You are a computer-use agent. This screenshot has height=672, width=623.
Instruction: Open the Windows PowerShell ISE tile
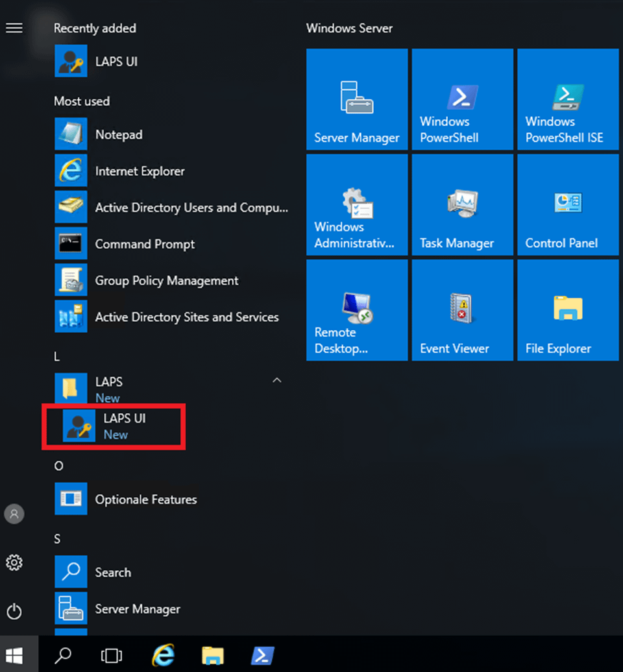click(568, 99)
